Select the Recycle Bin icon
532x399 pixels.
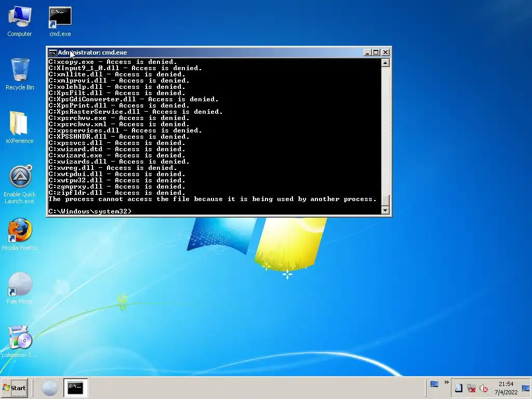coord(20,74)
